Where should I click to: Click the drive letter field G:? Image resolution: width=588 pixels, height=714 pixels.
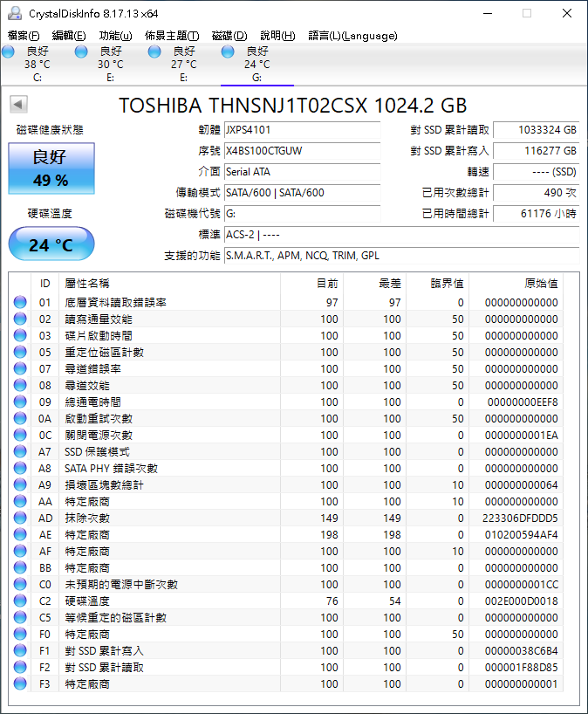[x=302, y=214]
